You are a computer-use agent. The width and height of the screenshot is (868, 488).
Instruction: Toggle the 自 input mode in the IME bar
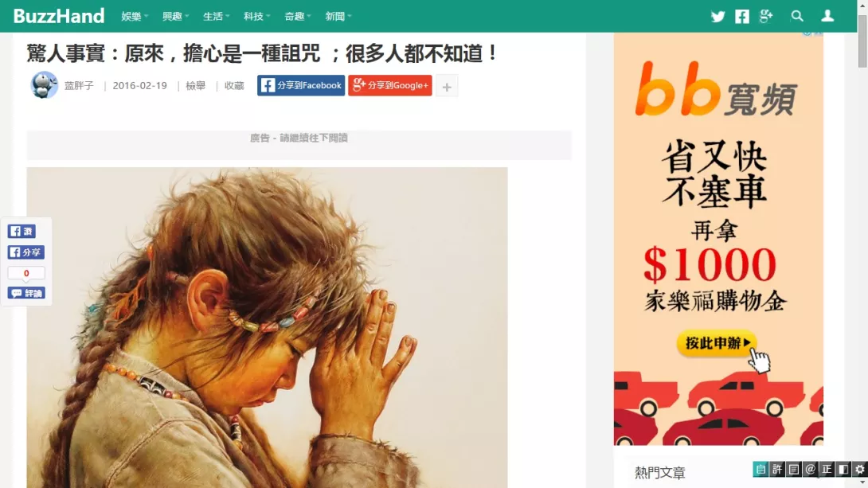tap(760, 469)
